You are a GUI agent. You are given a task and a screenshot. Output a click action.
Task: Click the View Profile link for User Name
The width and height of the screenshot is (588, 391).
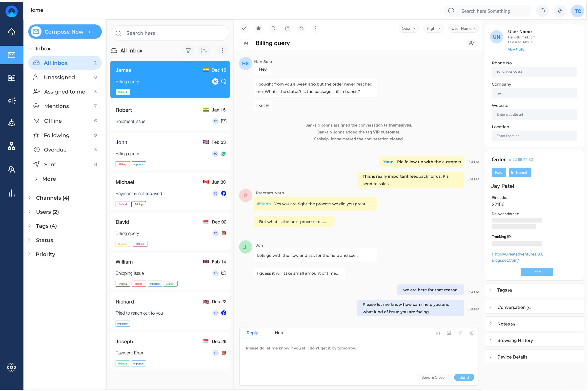click(x=516, y=49)
